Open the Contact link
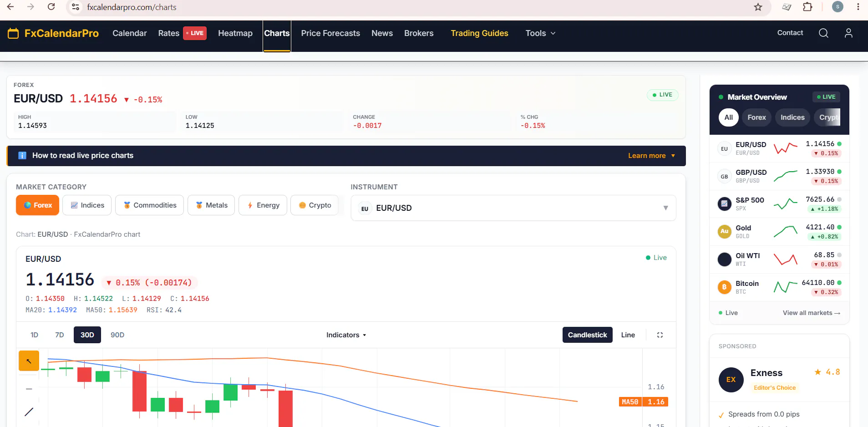The image size is (868, 427). [790, 33]
